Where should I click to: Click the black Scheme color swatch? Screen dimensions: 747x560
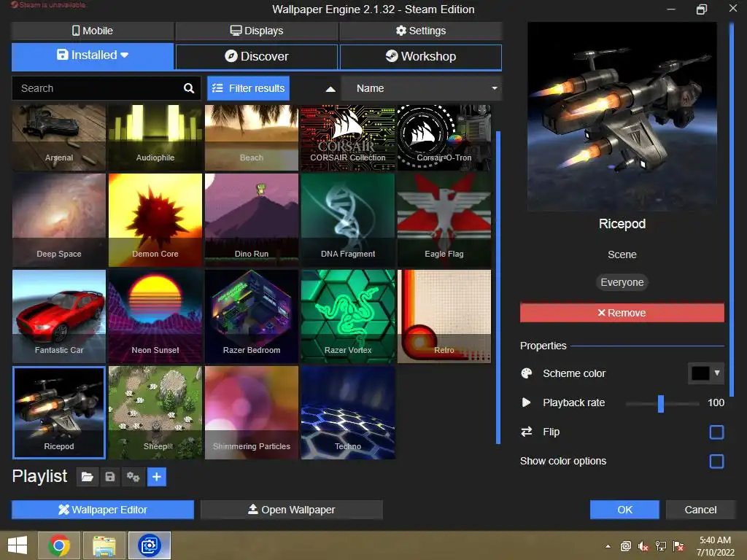click(700, 373)
